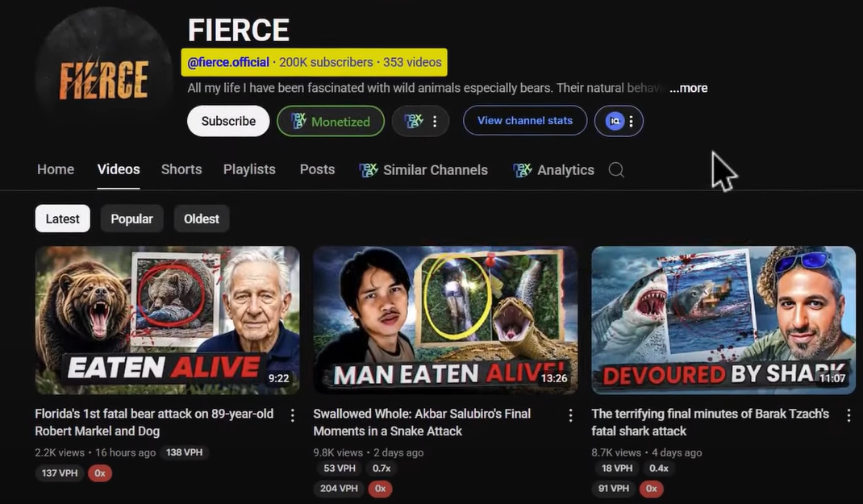
Task: Select the Latest sort filter
Action: tap(62, 219)
